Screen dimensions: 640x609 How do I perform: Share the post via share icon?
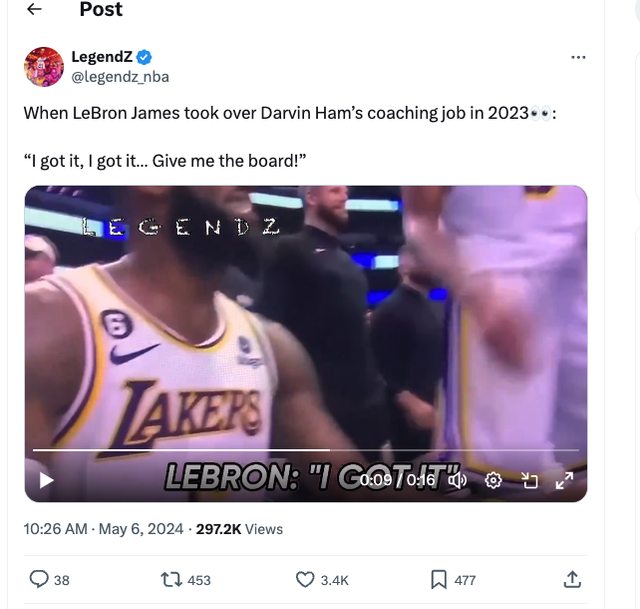coord(572,579)
